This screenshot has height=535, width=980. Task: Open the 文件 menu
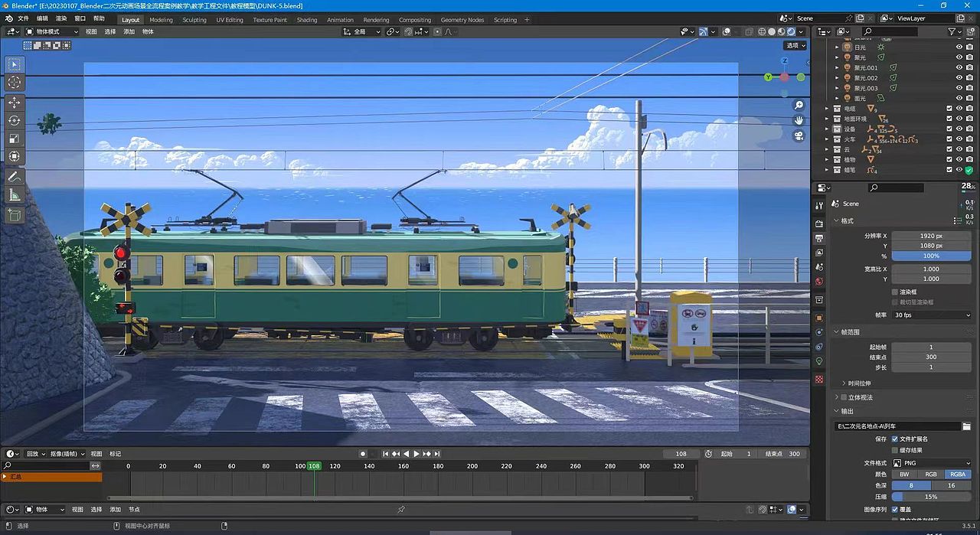point(24,18)
